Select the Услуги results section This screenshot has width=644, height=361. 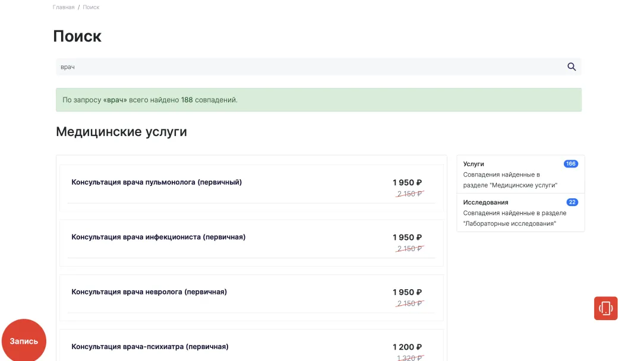click(520, 174)
